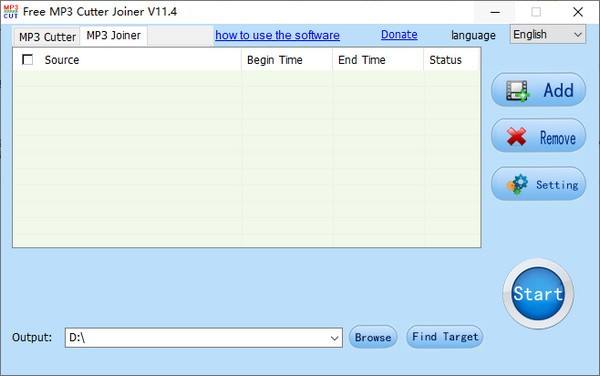Screen dimensions: 600x376
Task: Click the Begin Time column header
Action: point(287,60)
